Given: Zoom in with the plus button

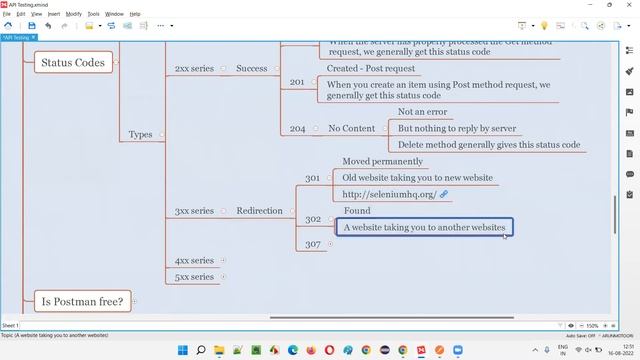Looking at the screenshot, I should tap(605, 326).
